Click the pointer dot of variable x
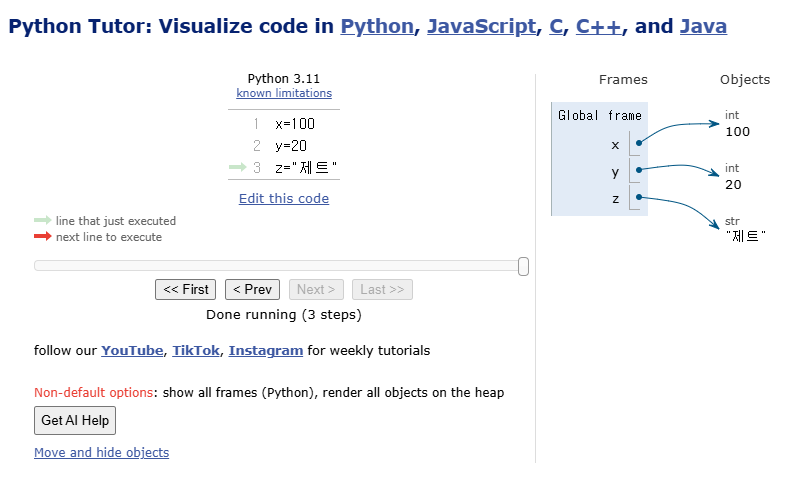 (637, 144)
